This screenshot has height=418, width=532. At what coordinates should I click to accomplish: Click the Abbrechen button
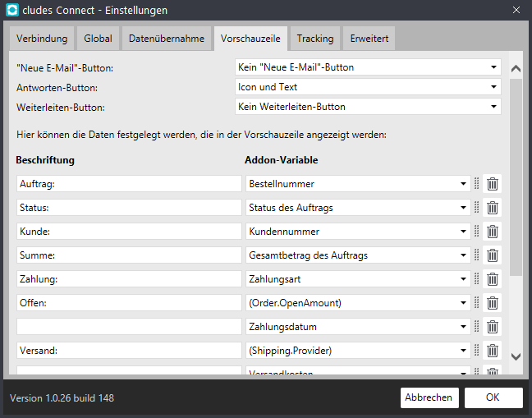pyautogui.click(x=429, y=397)
